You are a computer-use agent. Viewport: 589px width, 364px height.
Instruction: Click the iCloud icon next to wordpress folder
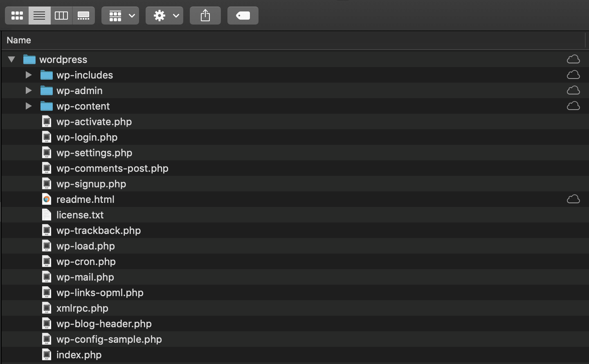(573, 59)
